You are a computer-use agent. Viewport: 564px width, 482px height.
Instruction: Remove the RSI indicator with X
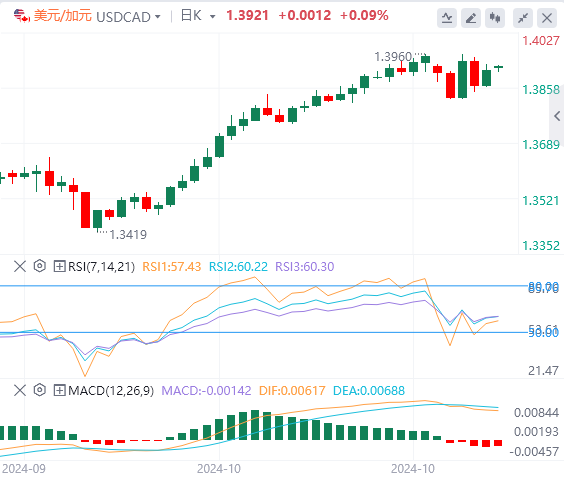[20, 267]
